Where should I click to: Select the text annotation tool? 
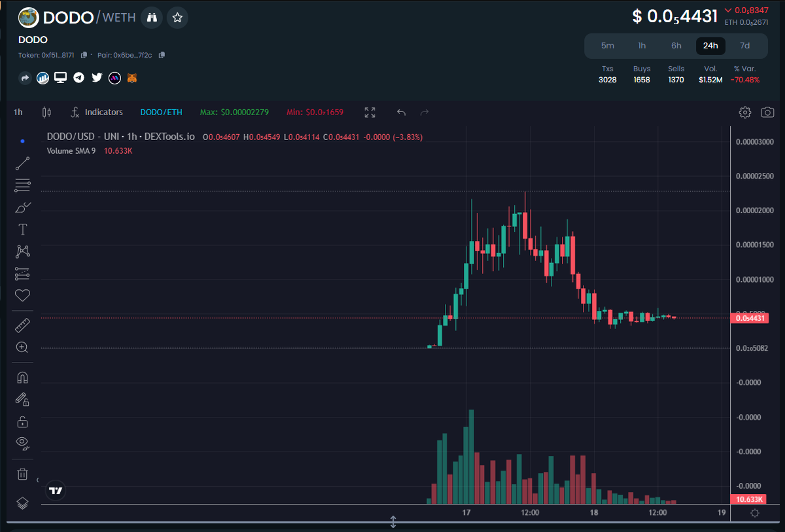(x=22, y=229)
